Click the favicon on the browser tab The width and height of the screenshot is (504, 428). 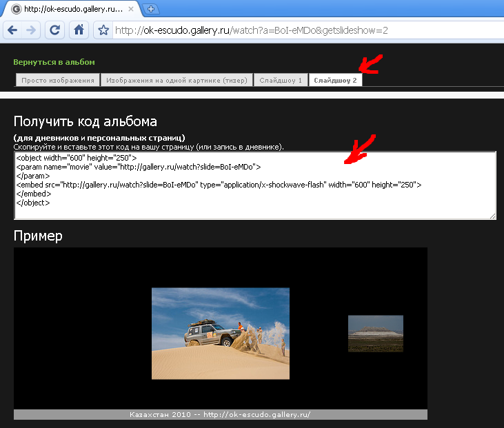point(15,9)
